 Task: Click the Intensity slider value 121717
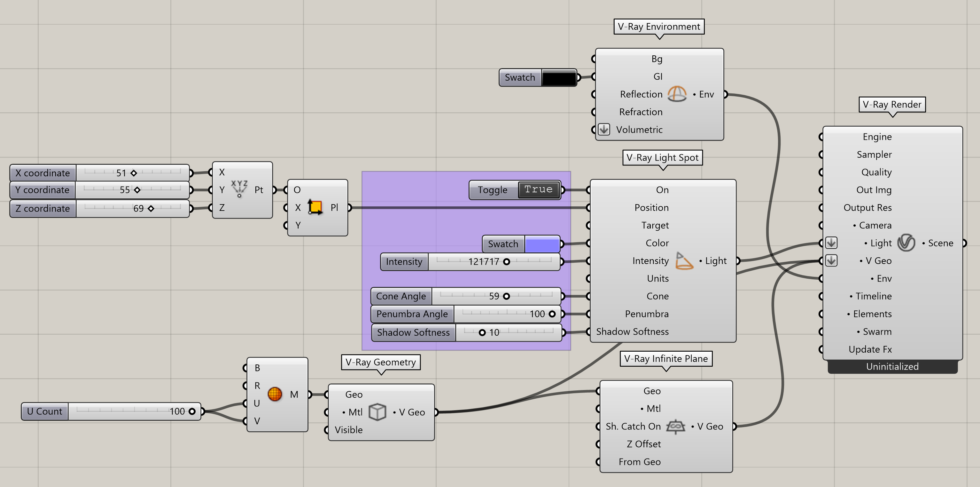click(484, 262)
